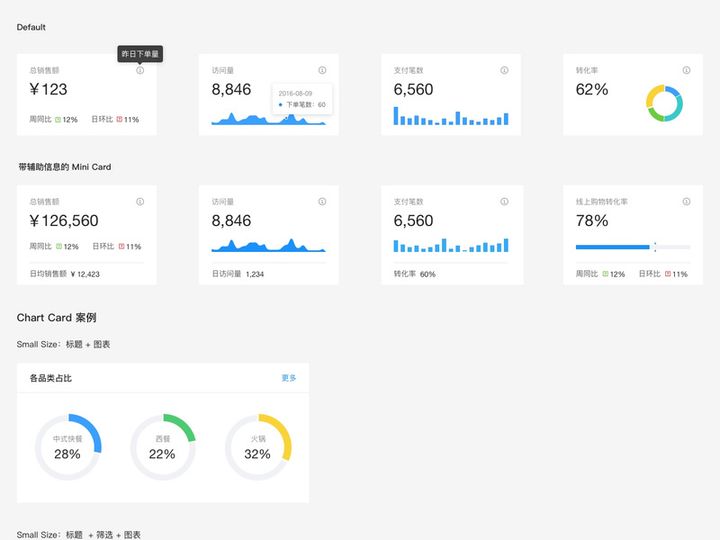Click the 昨日下单量 tooltip
The height and width of the screenshot is (540, 720).
(x=140, y=54)
